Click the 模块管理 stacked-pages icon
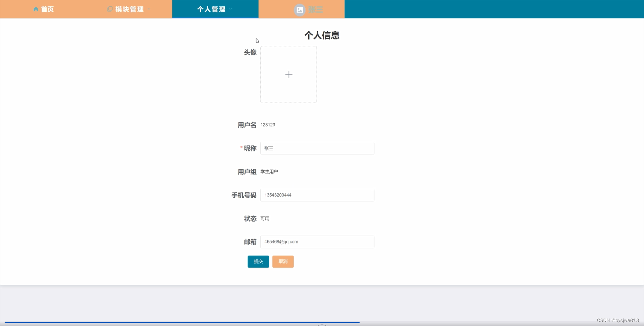This screenshot has width=644, height=326. pos(110,9)
